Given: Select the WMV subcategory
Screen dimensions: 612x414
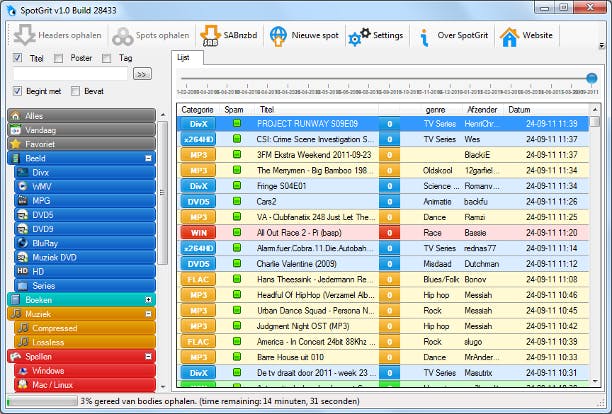Looking at the screenshot, I should (x=85, y=187).
